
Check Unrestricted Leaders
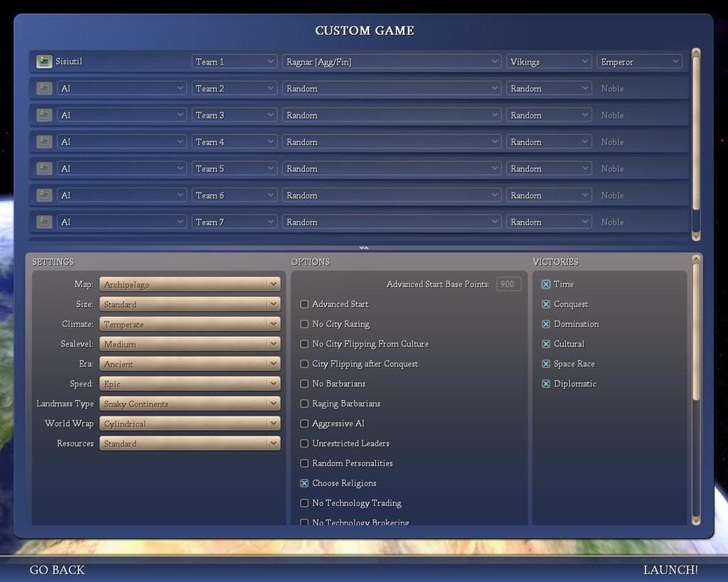[x=304, y=443]
